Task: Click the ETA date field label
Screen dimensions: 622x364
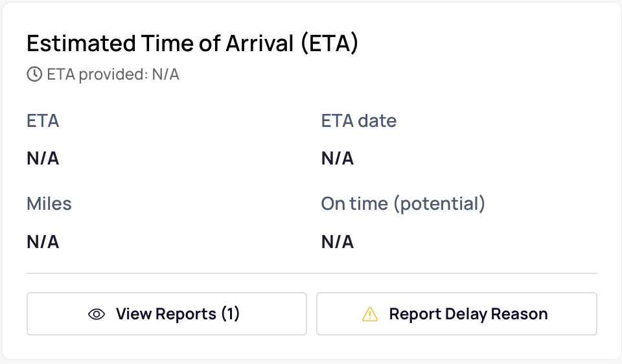Action: point(358,120)
